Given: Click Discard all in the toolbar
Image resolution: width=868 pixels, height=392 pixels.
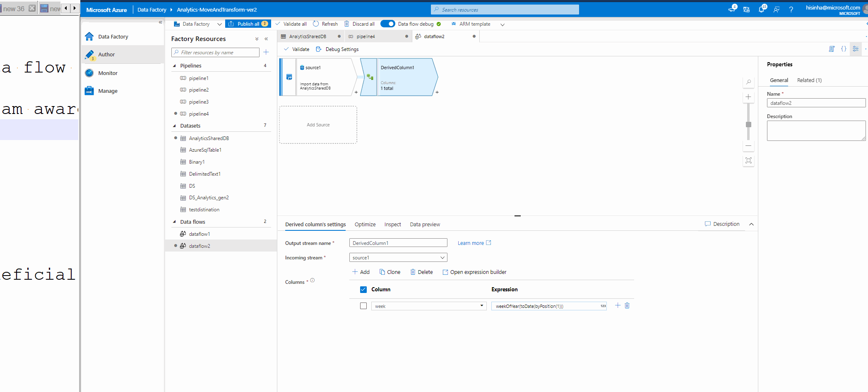Looking at the screenshot, I should 359,24.
